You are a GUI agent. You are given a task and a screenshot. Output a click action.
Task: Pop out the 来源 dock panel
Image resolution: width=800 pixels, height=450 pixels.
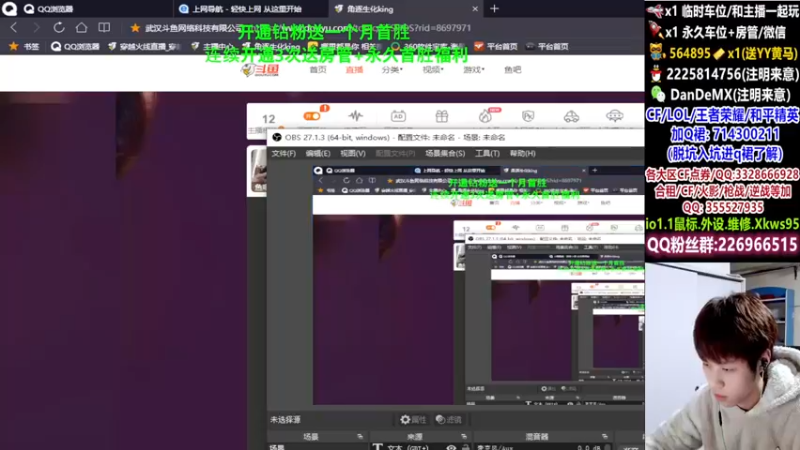[x=464, y=437]
